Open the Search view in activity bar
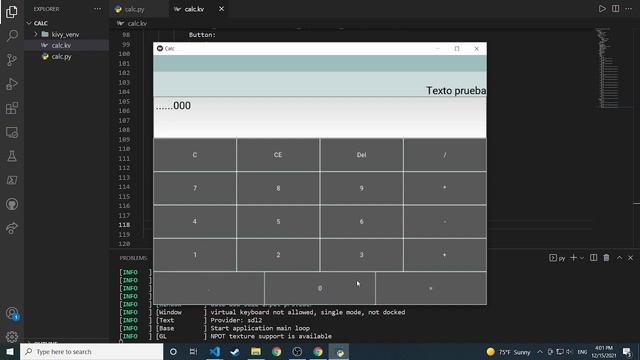 click(x=12, y=36)
